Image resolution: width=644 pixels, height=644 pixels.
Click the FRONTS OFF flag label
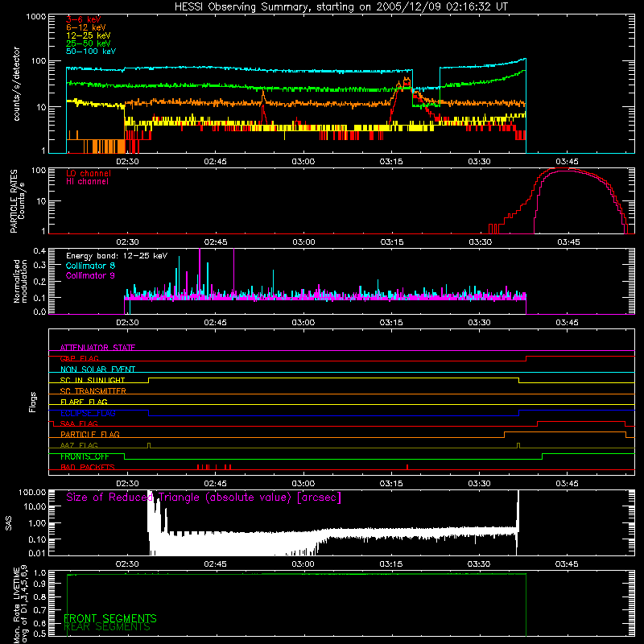click(x=85, y=456)
